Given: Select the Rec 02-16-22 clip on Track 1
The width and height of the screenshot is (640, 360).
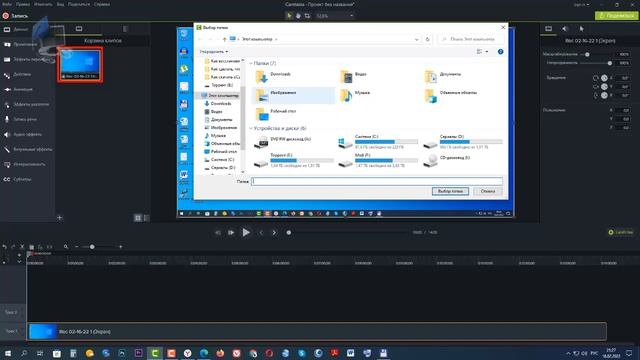Looking at the screenshot, I should 317,331.
